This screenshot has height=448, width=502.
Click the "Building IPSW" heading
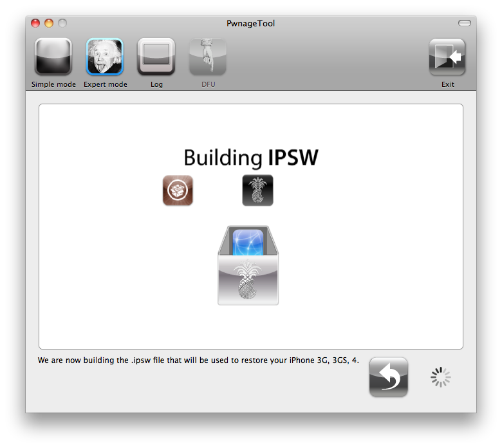tap(251, 158)
